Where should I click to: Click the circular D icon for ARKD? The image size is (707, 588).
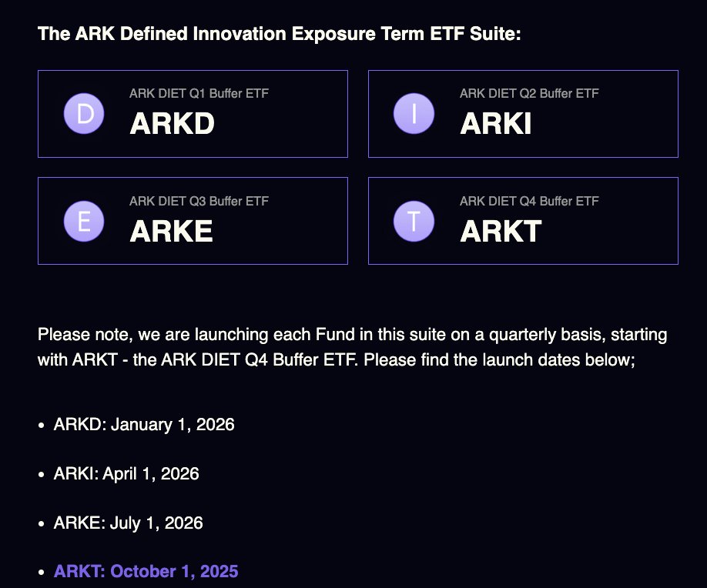(x=83, y=114)
